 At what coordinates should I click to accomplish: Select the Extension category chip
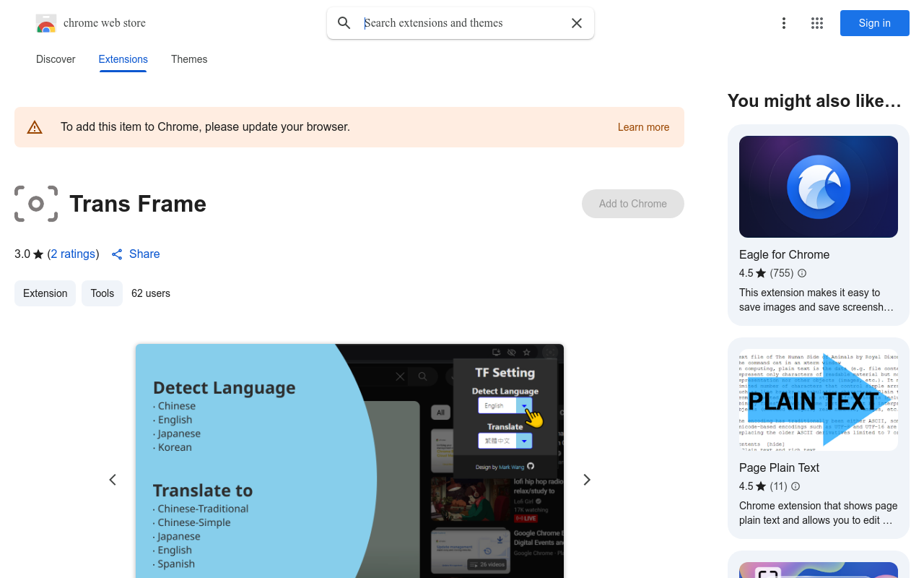[45, 293]
